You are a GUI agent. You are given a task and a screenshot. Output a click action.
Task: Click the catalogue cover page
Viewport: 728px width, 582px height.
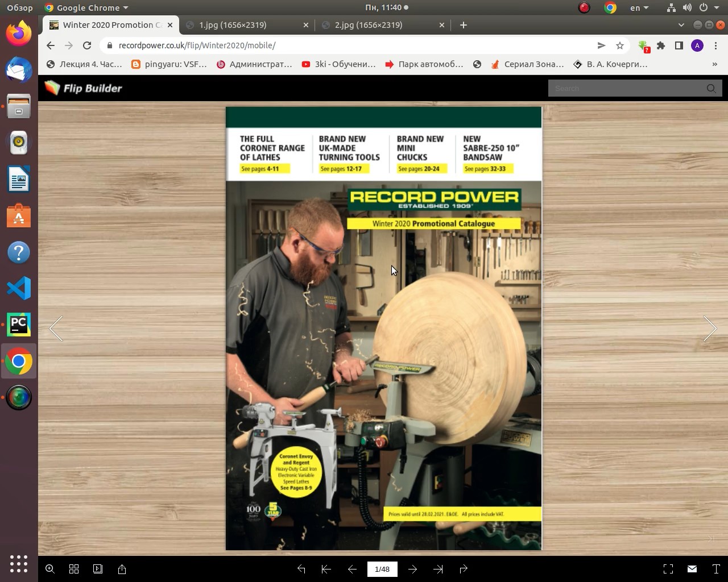[384, 329]
